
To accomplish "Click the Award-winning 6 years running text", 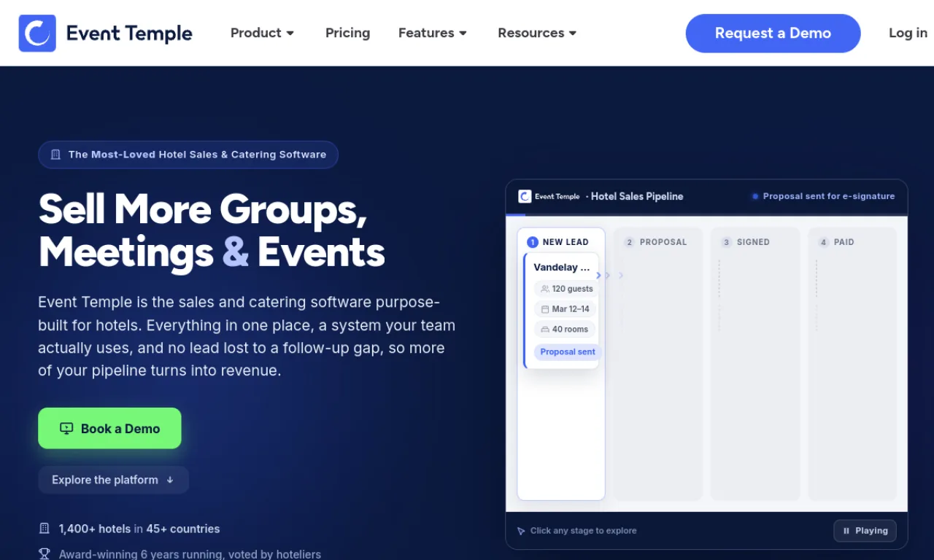I will (x=190, y=554).
